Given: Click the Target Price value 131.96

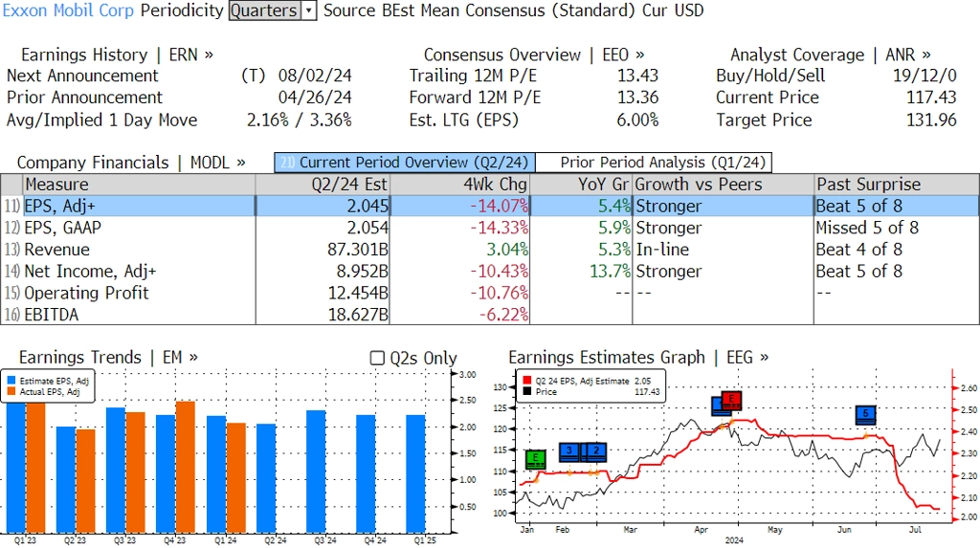Looking at the screenshot, I should coord(931,120).
